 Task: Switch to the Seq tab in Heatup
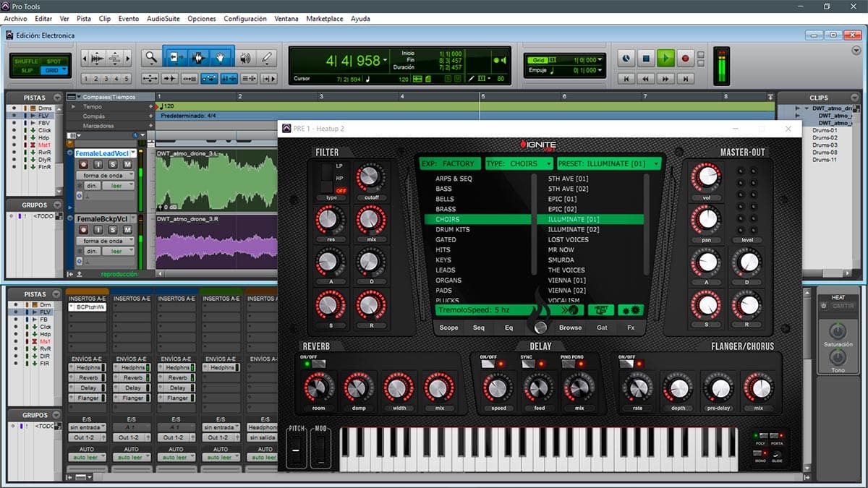tap(479, 328)
